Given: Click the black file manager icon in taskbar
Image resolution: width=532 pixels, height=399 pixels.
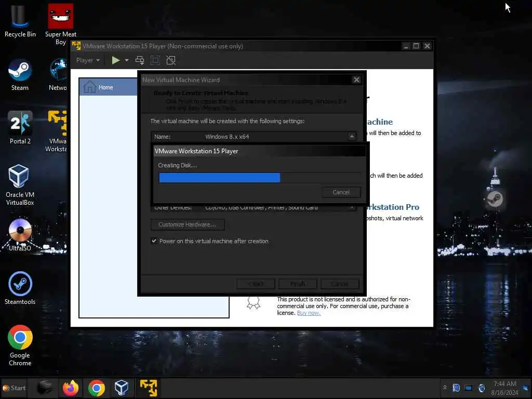Looking at the screenshot, I should (x=45, y=388).
